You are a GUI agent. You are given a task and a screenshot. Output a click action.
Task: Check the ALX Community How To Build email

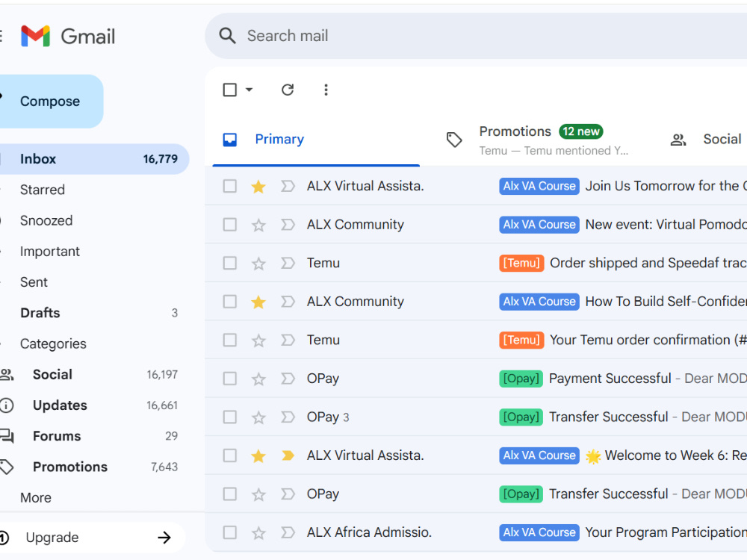coord(229,302)
